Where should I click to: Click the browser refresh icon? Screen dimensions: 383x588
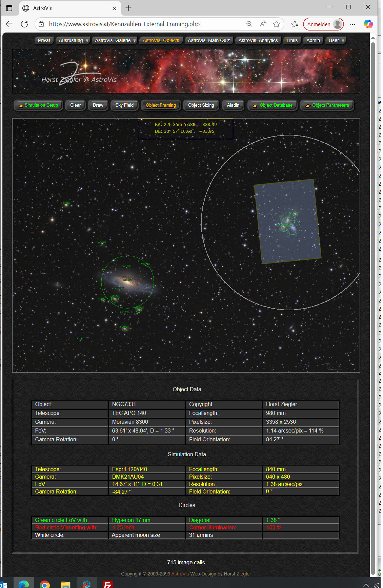(x=24, y=24)
